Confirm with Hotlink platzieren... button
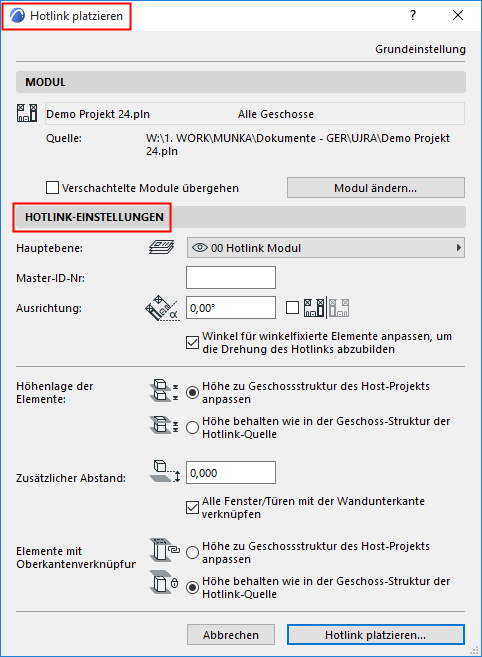The image size is (482, 657). pyautogui.click(x=376, y=635)
